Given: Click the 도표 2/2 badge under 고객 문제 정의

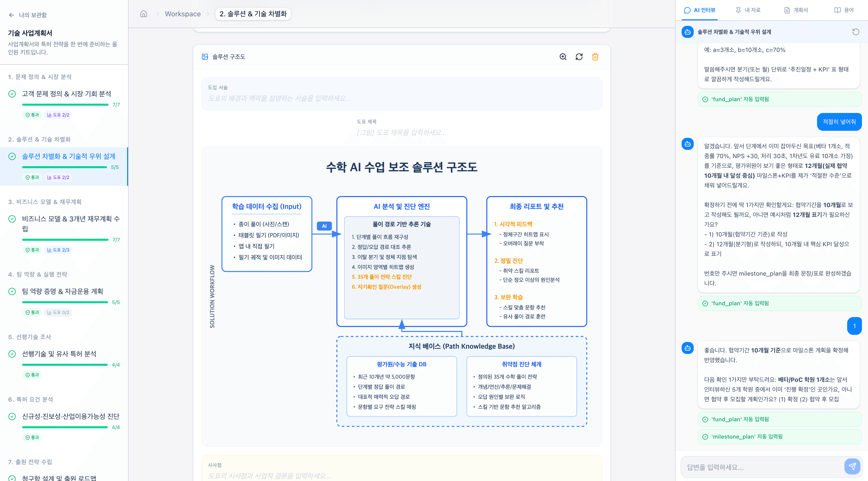Looking at the screenshot, I should click(x=58, y=115).
